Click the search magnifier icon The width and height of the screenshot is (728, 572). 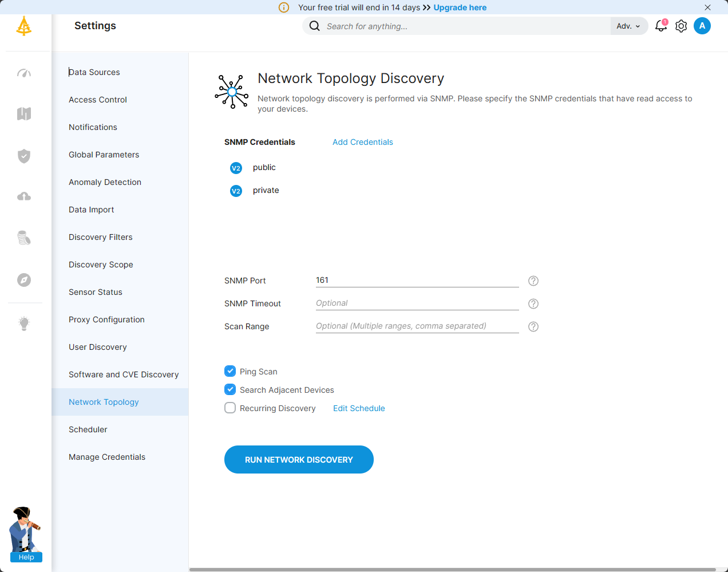pyautogui.click(x=315, y=26)
